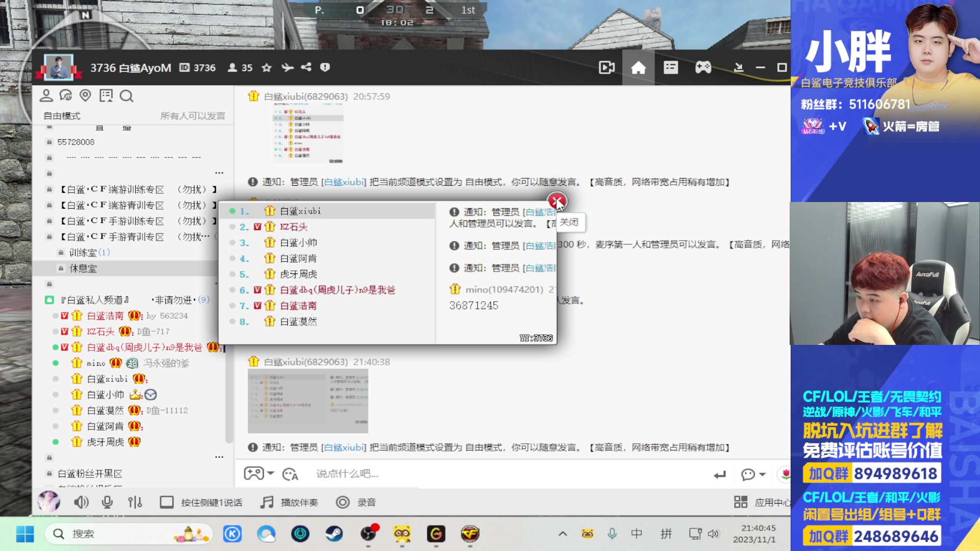Open the user list person icon

[46, 95]
